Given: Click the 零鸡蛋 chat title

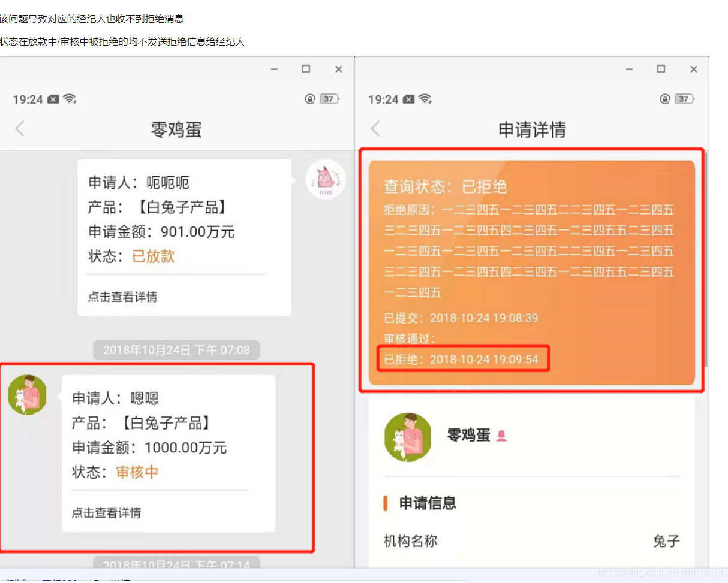Looking at the screenshot, I should pos(176,129).
